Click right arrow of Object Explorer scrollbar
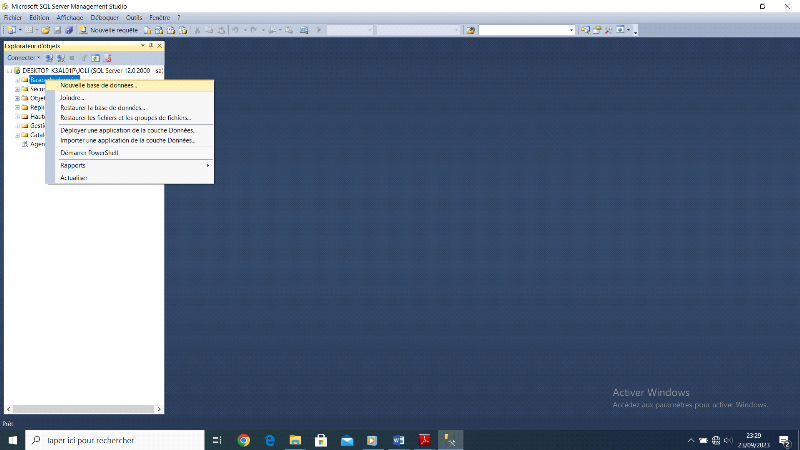800x450 pixels. tap(159, 409)
